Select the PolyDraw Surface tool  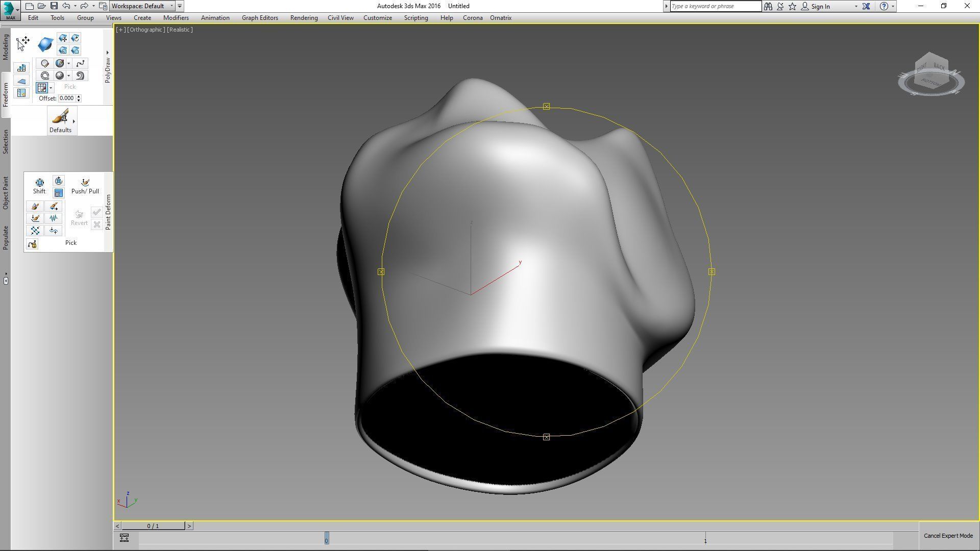[60, 76]
